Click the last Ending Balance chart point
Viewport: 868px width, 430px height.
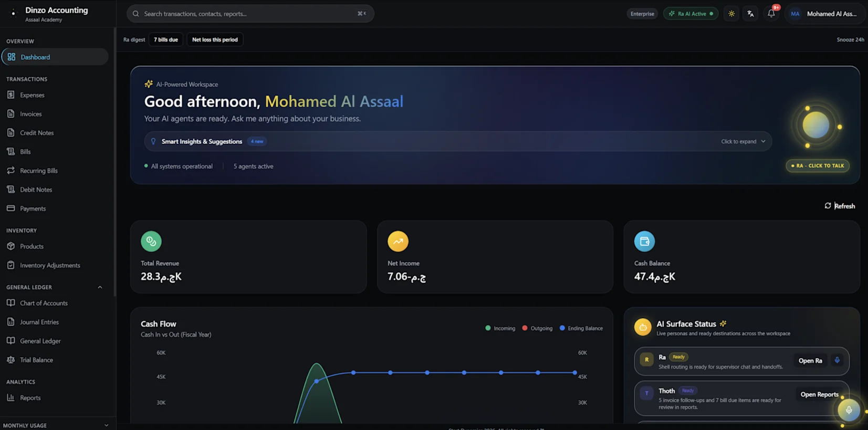click(574, 373)
